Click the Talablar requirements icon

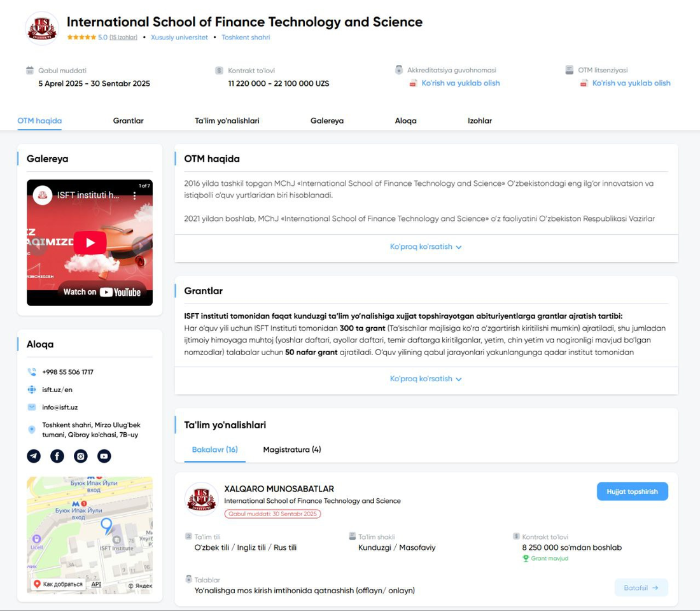point(188,579)
